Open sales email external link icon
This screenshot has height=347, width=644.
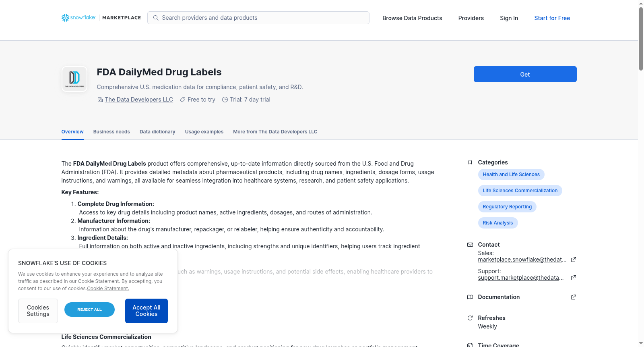point(574,260)
